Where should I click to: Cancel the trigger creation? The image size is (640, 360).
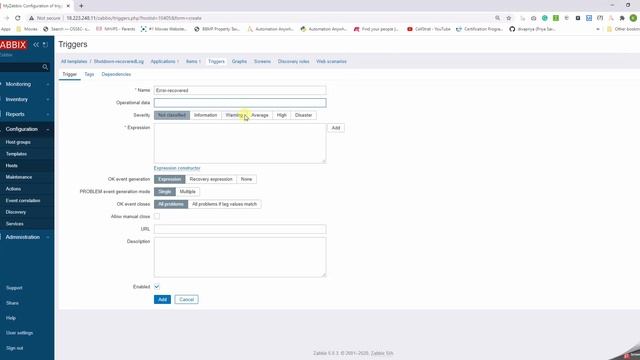point(187,300)
